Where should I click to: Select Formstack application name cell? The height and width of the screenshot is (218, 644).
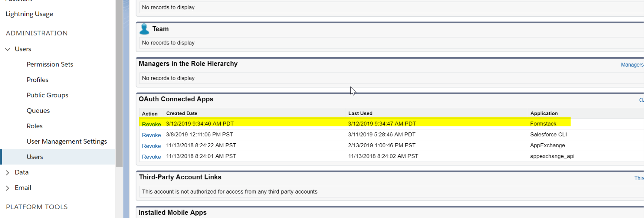[543, 124]
